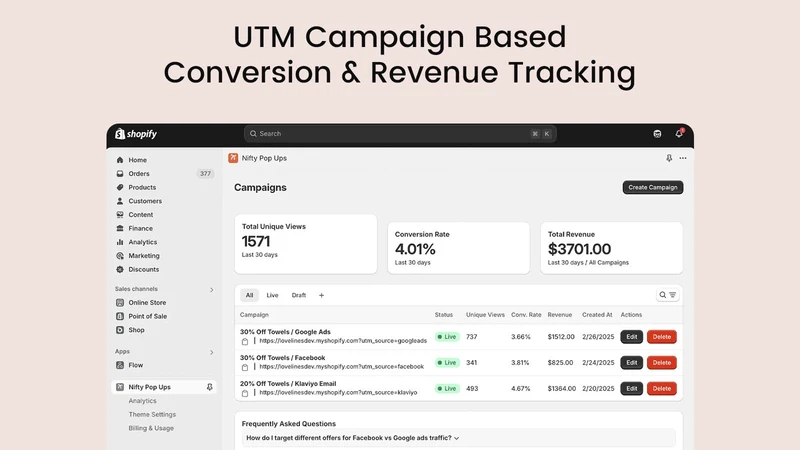Open search and filter in campaigns table

tap(667, 295)
